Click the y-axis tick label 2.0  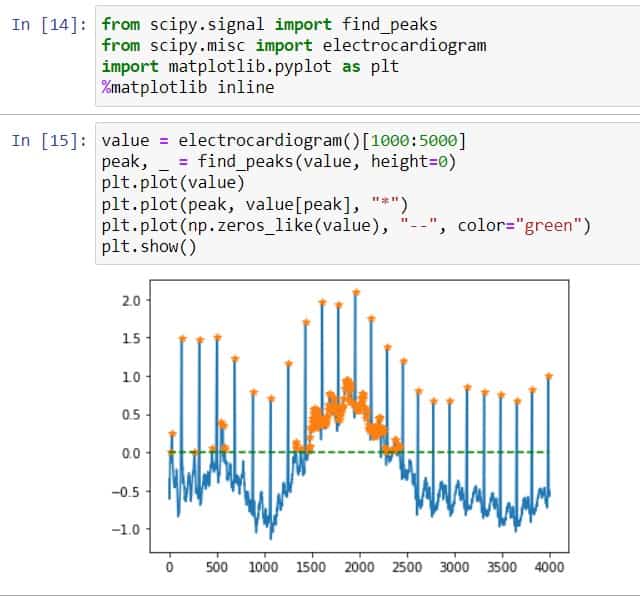coord(131,301)
